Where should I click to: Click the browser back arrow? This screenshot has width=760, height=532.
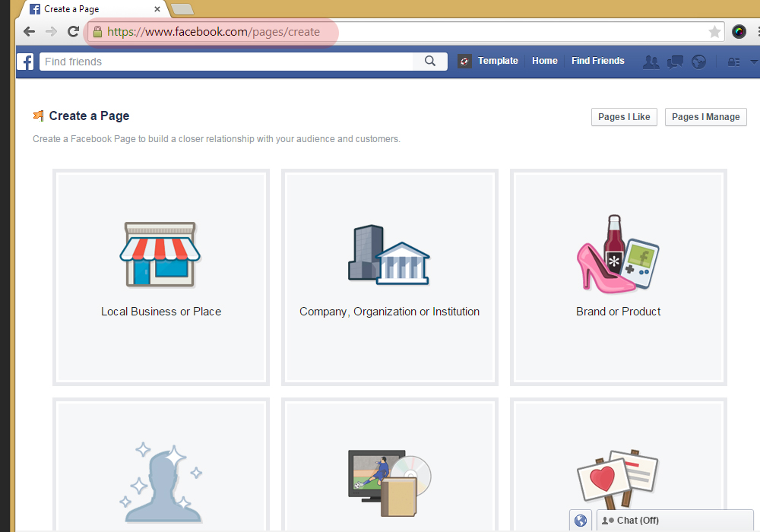coord(29,32)
